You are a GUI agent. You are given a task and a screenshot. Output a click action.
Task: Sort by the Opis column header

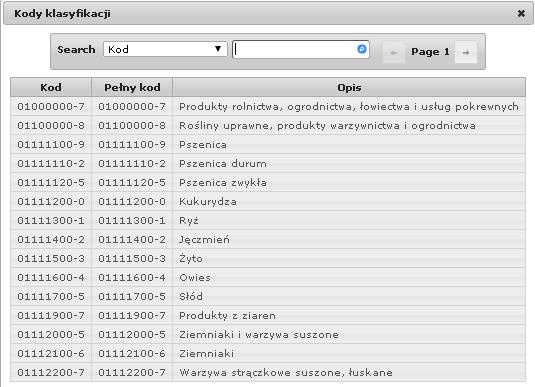coord(349,87)
